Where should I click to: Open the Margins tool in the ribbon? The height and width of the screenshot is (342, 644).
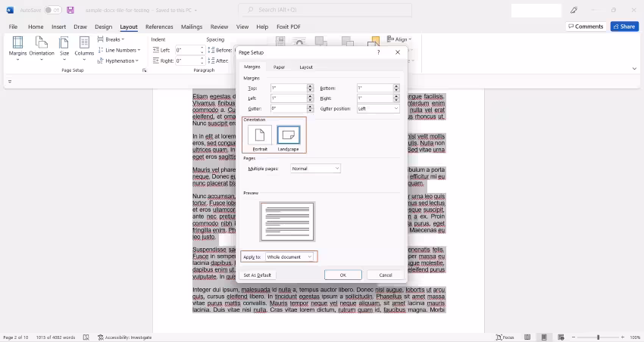click(17, 48)
